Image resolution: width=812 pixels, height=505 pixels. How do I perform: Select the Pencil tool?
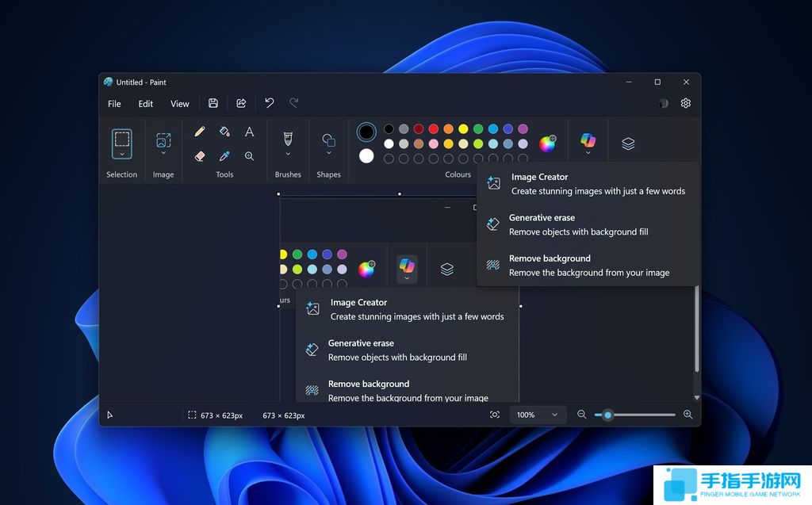[199, 132]
